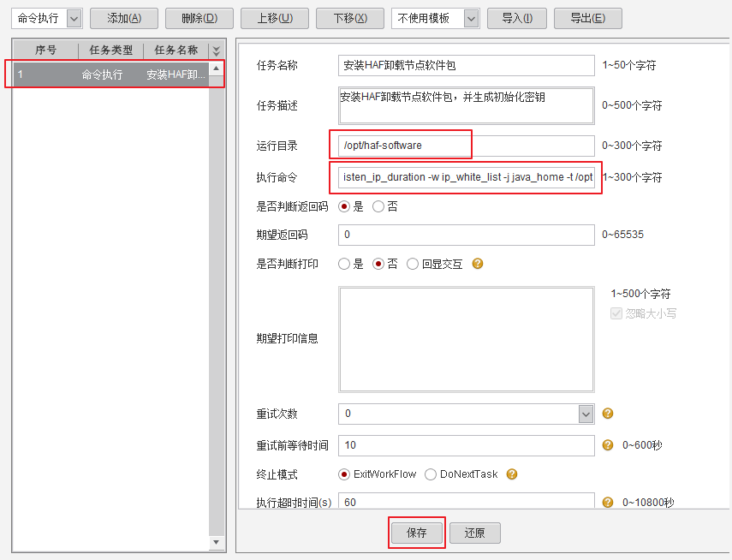The width and height of the screenshot is (732, 560).
Task: Open help icon beside 回显交互
Action: [478, 264]
